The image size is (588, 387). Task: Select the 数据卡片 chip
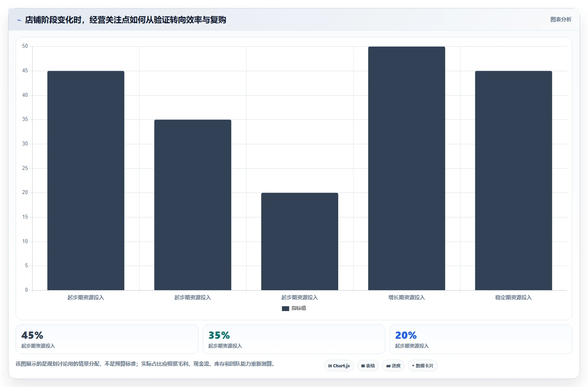(x=423, y=366)
